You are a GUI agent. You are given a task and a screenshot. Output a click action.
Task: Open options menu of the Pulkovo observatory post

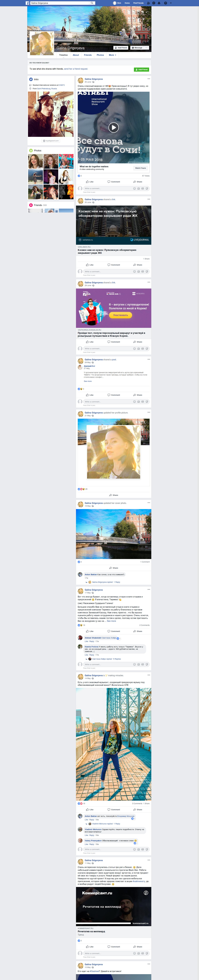tap(149, 199)
